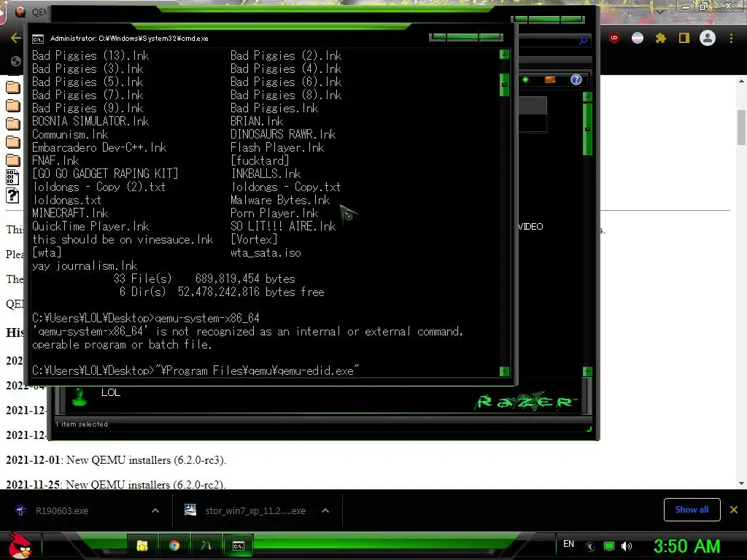Viewport: 747px width, 560px height.
Task: Close the Chrome downloads bar
Action: (x=734, y=510)
